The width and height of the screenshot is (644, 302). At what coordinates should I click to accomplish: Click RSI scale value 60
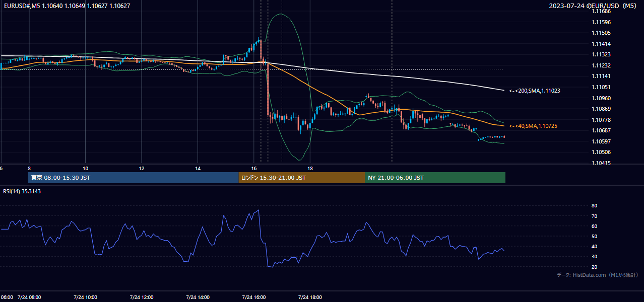(594, 226)
